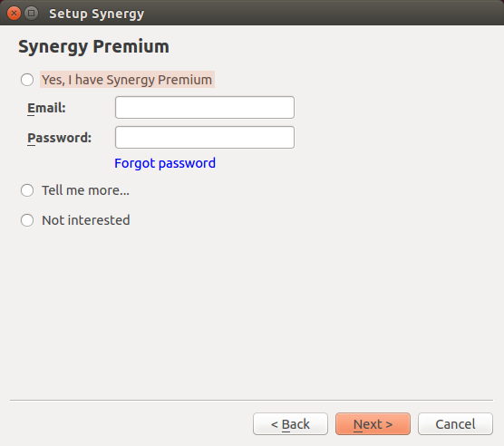Viewport: 504px width, 446px height.
Task: Click the maximize icon in the title bar
Action: [31, 14]
